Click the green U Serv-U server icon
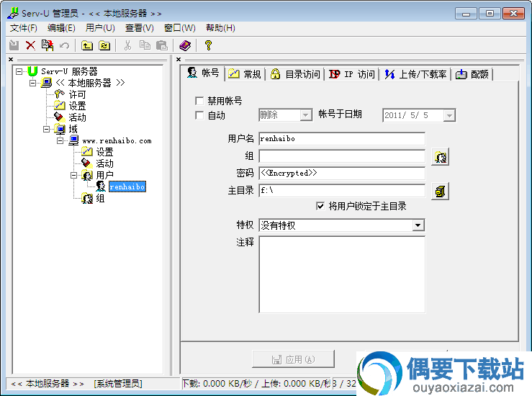Image resolution: width=532 pixels, height=396 pixels. point(32,71)
